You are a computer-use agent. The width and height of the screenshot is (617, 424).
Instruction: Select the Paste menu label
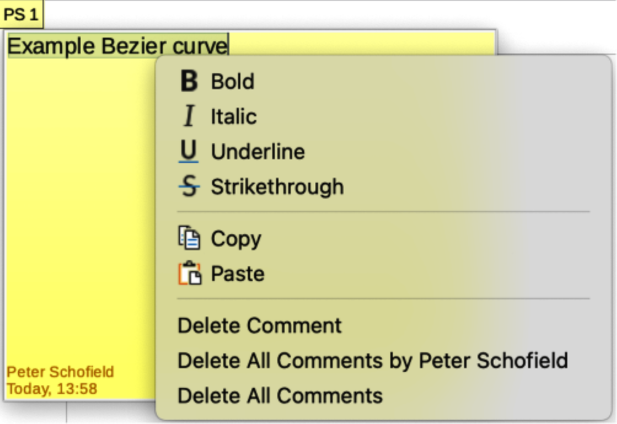pos(237,273)
